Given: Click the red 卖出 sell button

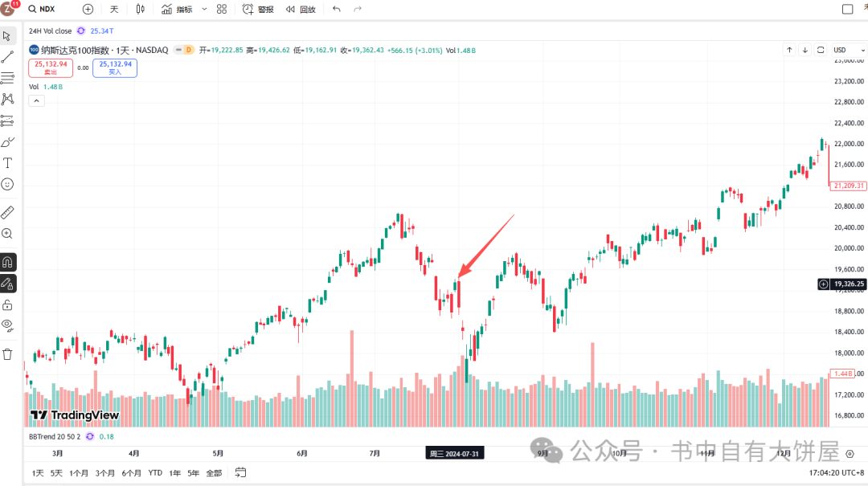Looking at the screenshot, I should tap(50, 67).
